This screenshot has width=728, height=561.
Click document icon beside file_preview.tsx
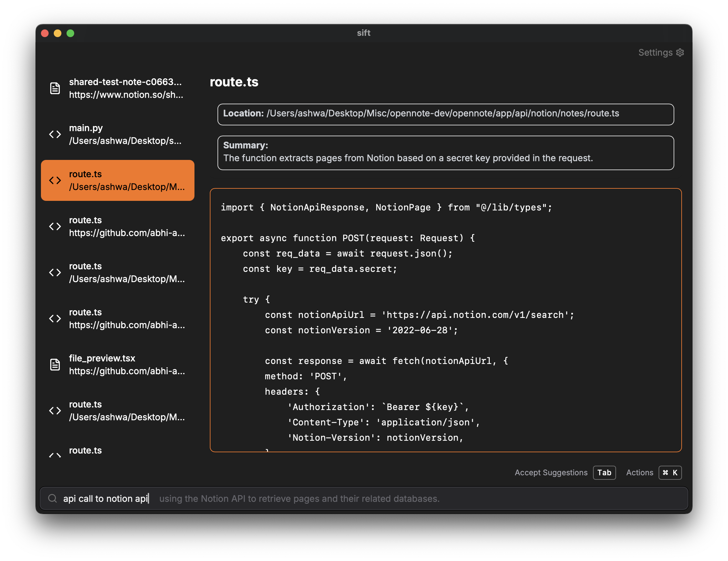(x=55, y=365)
